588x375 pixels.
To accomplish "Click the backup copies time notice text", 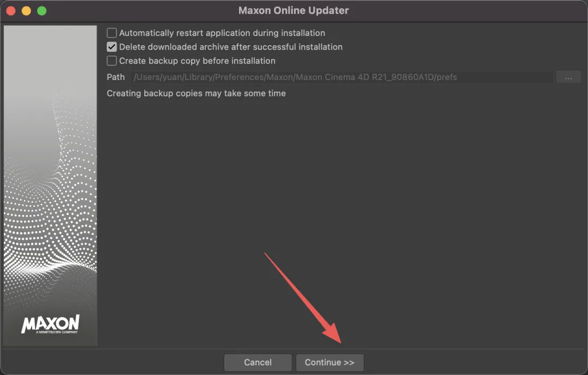I will point(196,94).
